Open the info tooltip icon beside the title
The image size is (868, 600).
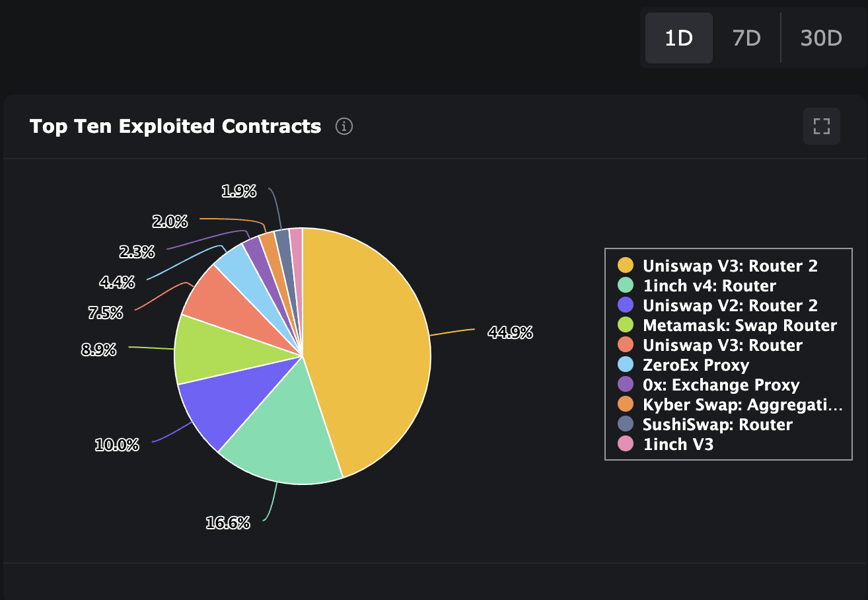(344, 126)
